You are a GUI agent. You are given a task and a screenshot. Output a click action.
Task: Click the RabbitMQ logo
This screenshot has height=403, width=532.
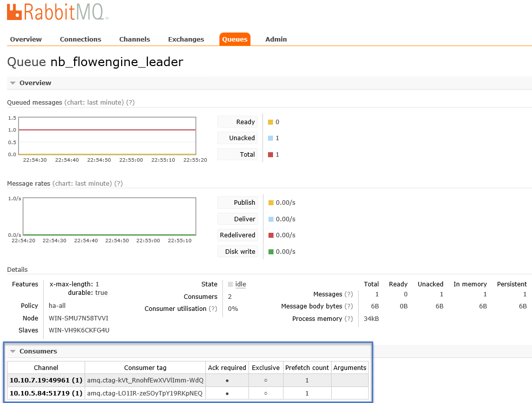point(57,12)
